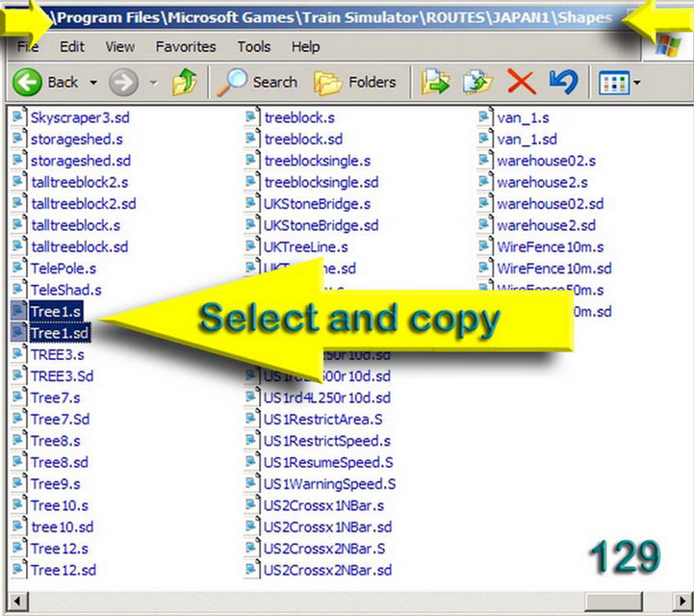Click the Back button label
Viewport: 694px width, 616px height.
63,83
